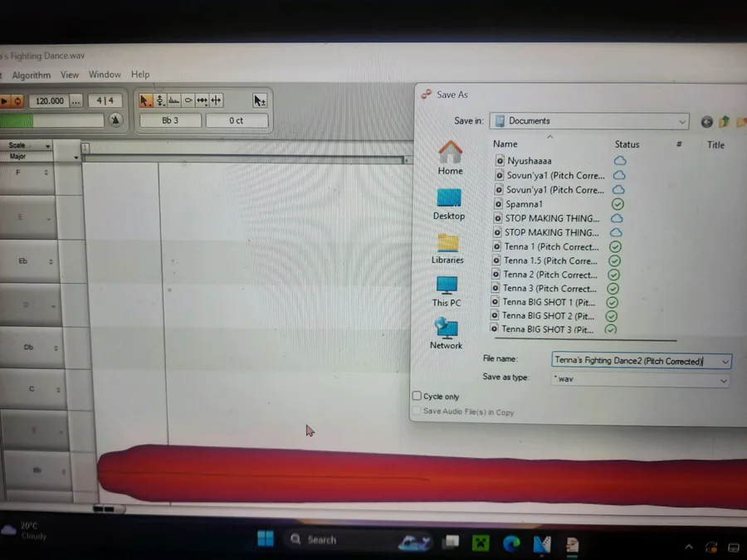Open tempo options with the ... button
The height and width of the screenshot is (560, 747).
tap(76, 101)
